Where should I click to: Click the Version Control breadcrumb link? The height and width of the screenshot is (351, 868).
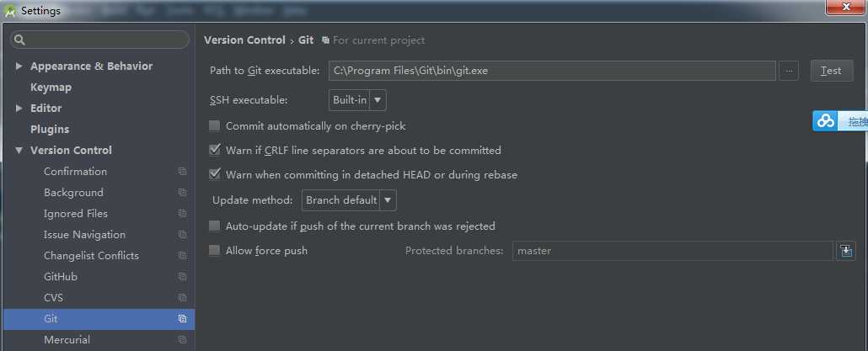coord(244,40)
